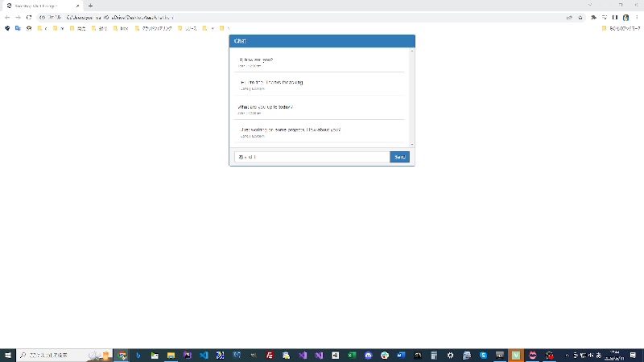Click the chat message list scrollbar
This screenshot has width=644, height=362.
412,97
